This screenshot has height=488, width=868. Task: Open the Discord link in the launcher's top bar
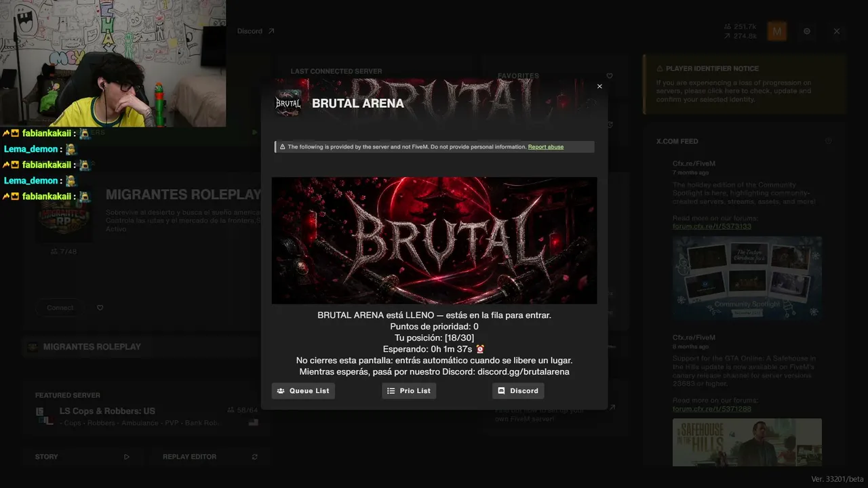(x=256, y=31)
